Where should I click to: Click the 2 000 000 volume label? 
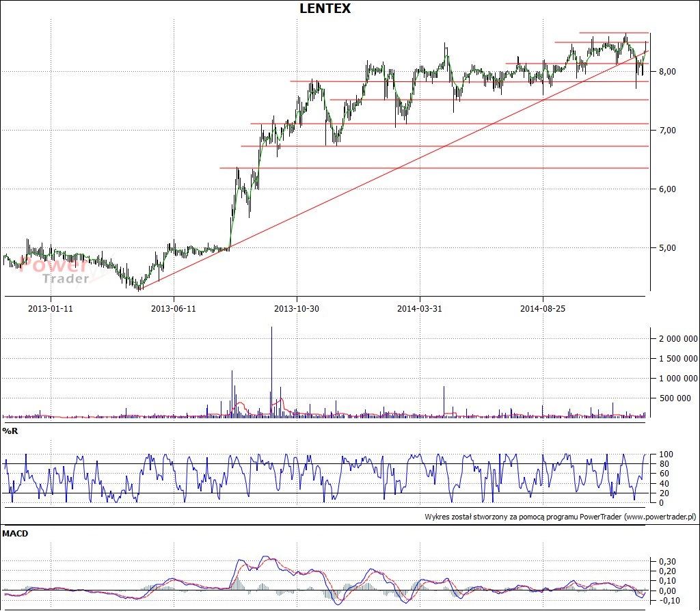[678, 339]
